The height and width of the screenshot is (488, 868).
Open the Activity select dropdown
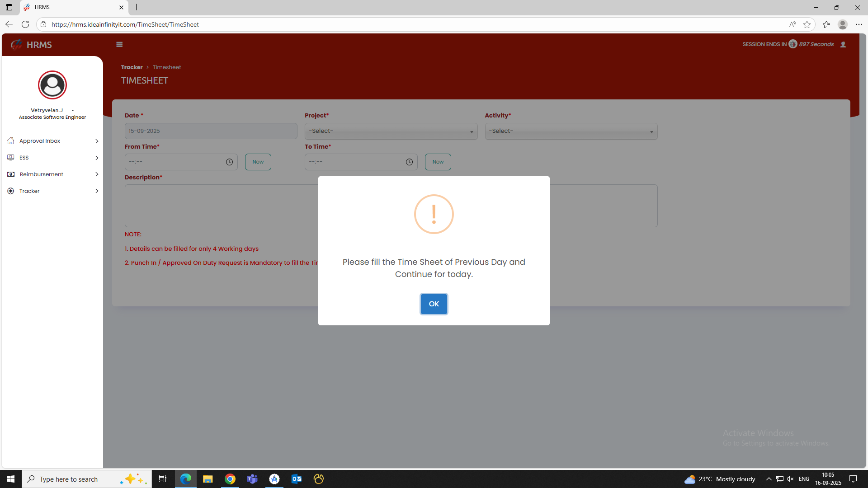pos(571,131)
